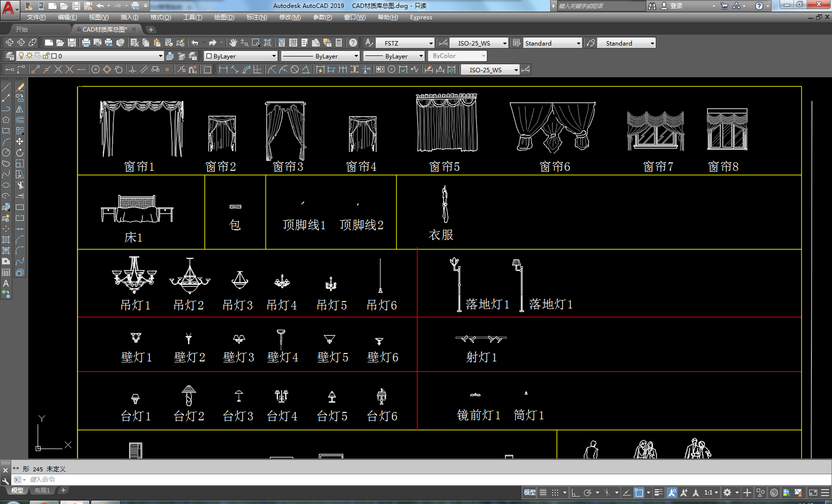The image size is (832, 504).
Task: Toggle the layer 0 lightbulb on/off
Action: (x=21, y=56)
